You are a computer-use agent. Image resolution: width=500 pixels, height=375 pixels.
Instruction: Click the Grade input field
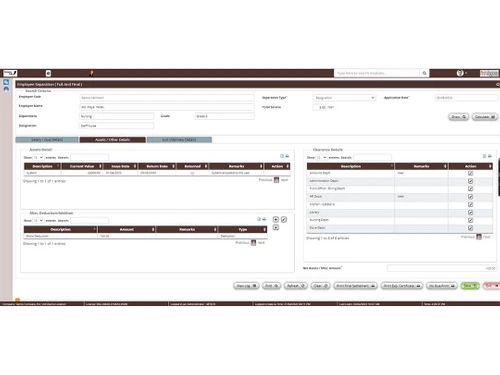pos(225,116)
